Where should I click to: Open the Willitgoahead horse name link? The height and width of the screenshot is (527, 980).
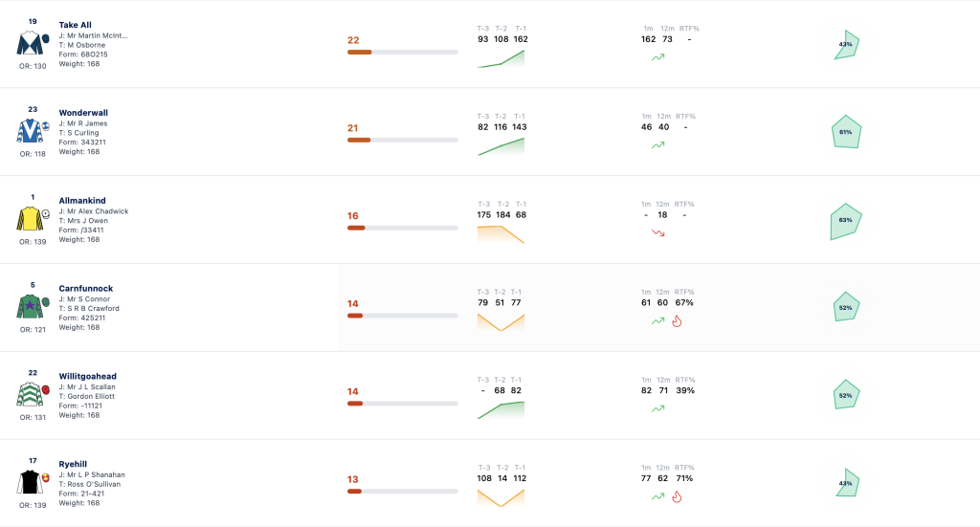click(87, 377)
